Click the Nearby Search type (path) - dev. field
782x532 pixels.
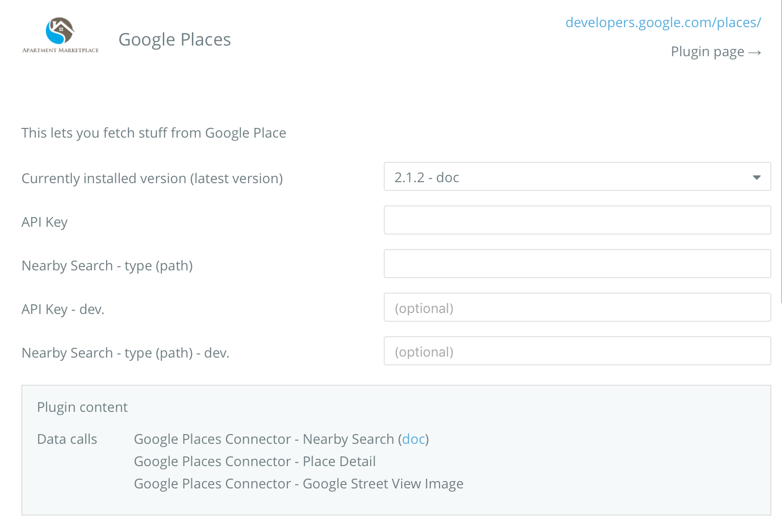(x=577, y=351)
